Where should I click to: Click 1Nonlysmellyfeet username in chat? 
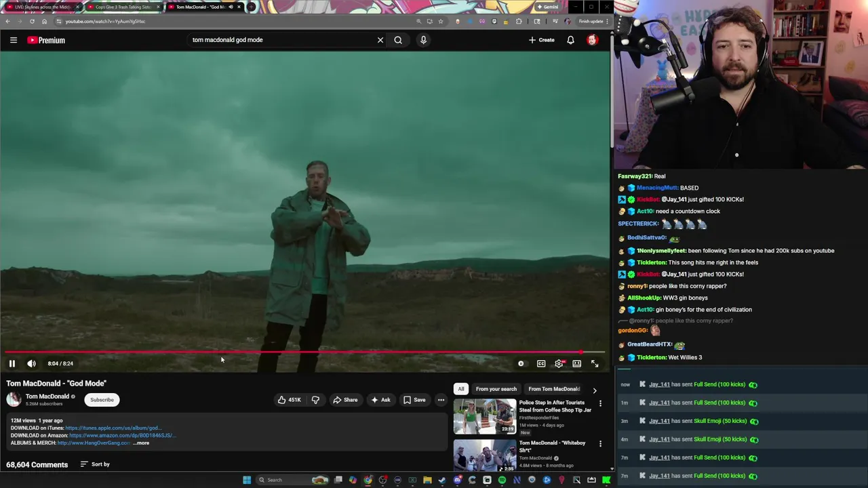tap(661, 251)
